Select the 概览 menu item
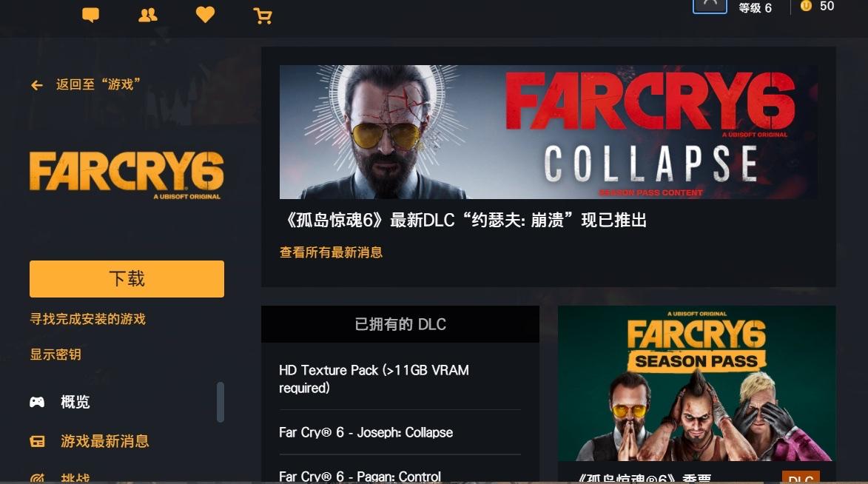Viewport: 868px width, 484px height. pyautogui.click(x=75, y=402)
